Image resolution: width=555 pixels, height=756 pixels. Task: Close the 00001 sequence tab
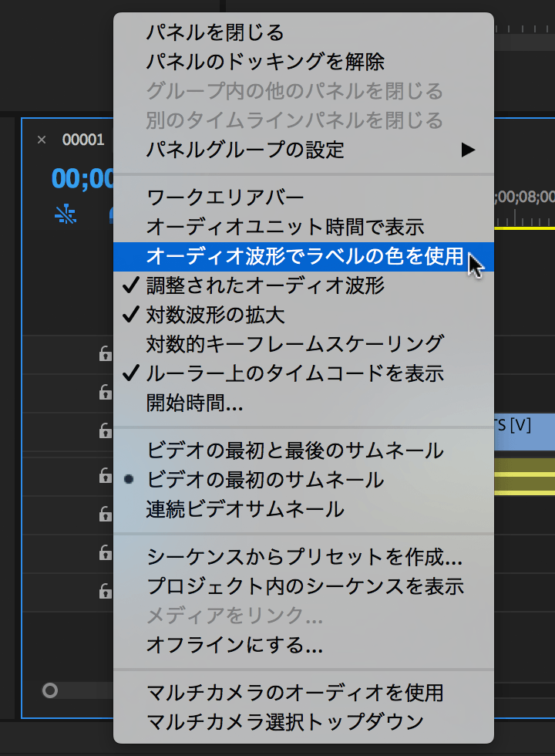pos(42,140)
